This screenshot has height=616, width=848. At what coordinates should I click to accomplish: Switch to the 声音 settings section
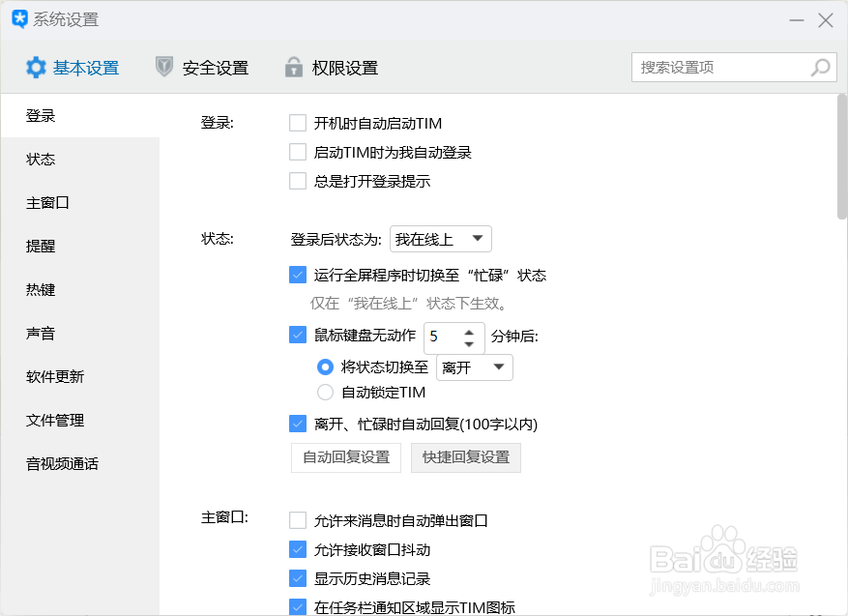pyautogui.click(x=40, y=333)
